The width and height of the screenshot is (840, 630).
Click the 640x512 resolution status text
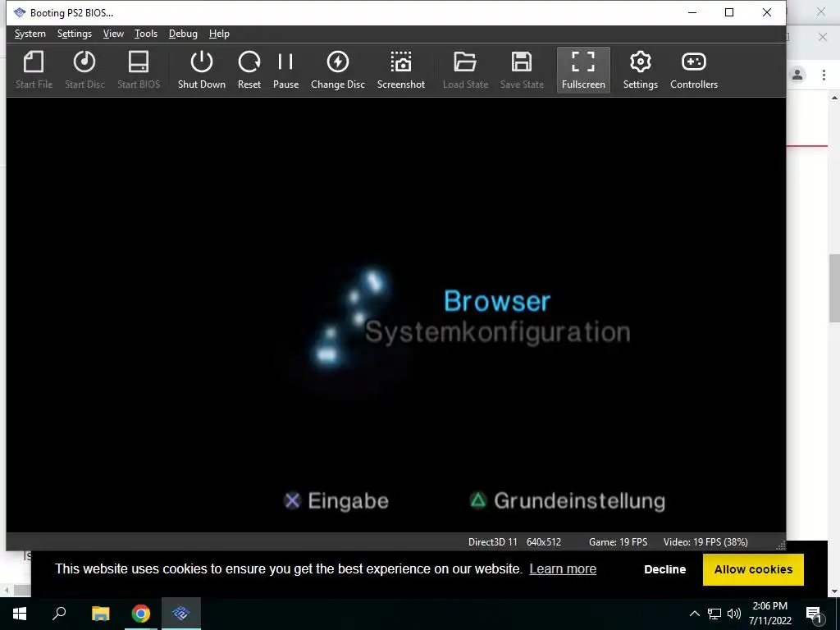[544, 542]
